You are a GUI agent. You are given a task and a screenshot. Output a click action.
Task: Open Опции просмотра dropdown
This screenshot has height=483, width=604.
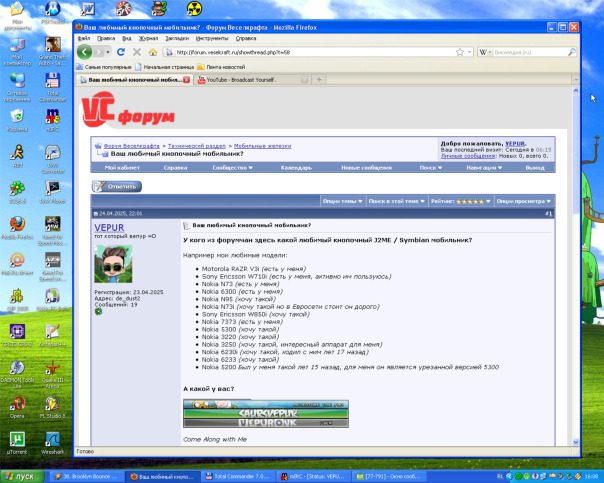[x=523, y=201]
